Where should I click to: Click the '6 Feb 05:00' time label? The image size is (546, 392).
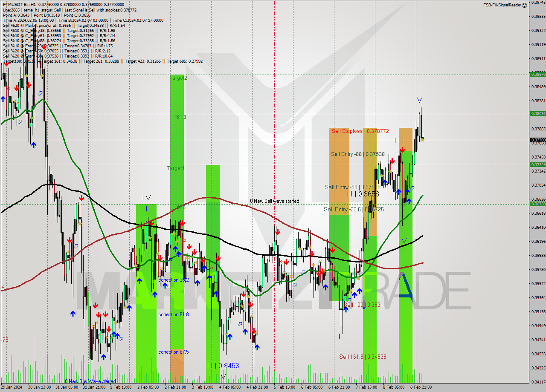click(311, 387)
